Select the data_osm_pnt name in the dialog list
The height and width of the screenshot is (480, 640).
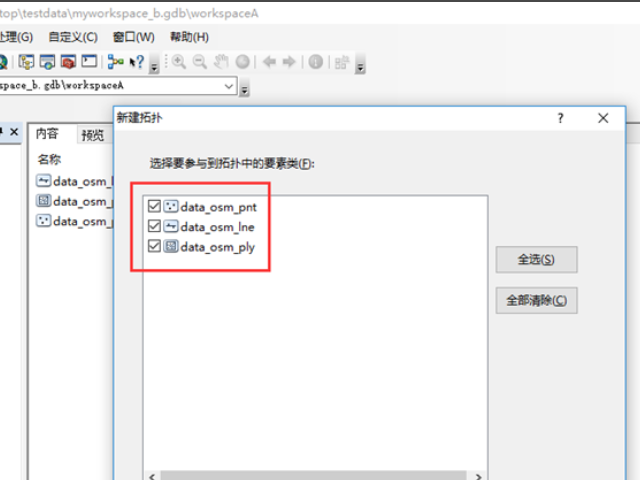(x=218, y=207)
